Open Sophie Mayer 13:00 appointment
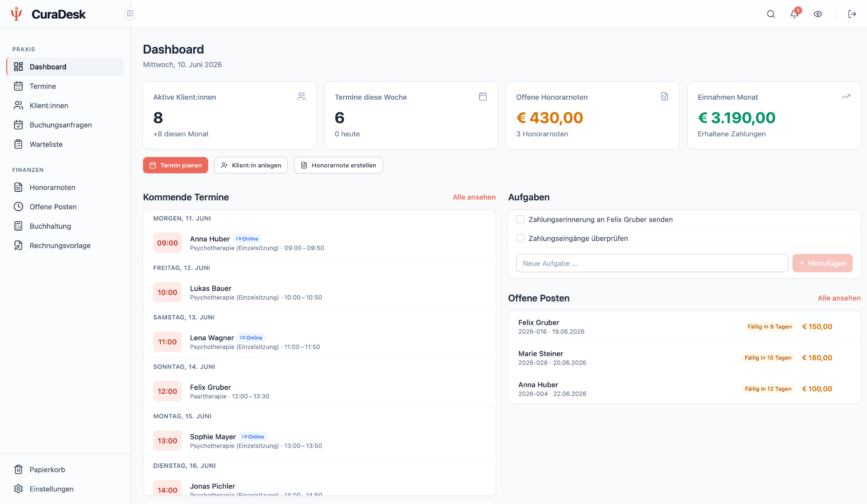The height and width of the screenshot is (504, 867). coord(319,441)
